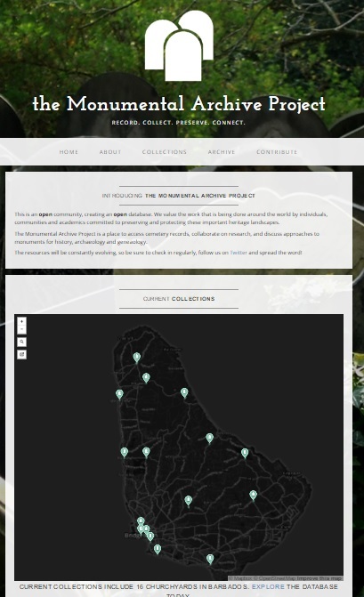The height and width of the screenshot is (597, 364).
Task: Open the About menu item
Action: pyautogui.click(x=110, y=152)
